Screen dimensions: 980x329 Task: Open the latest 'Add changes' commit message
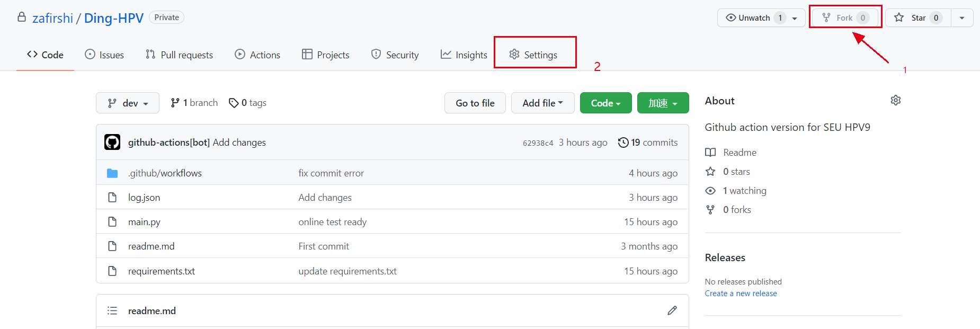click(239, 143)
